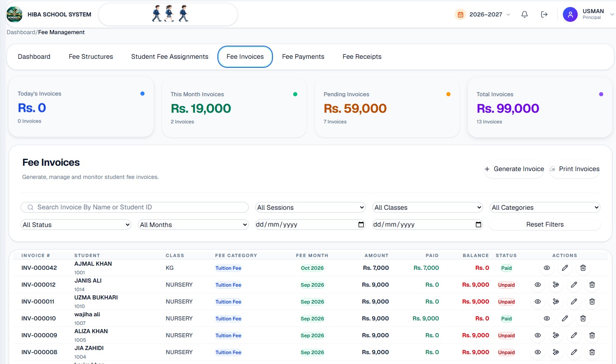Edit invoice INV-000012 with the pencil icon

coord(574,285)
